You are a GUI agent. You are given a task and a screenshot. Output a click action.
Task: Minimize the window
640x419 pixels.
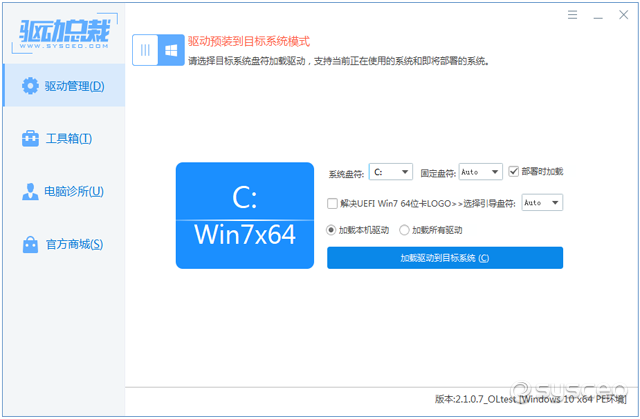pyautogui.click(x=598, y=16)
